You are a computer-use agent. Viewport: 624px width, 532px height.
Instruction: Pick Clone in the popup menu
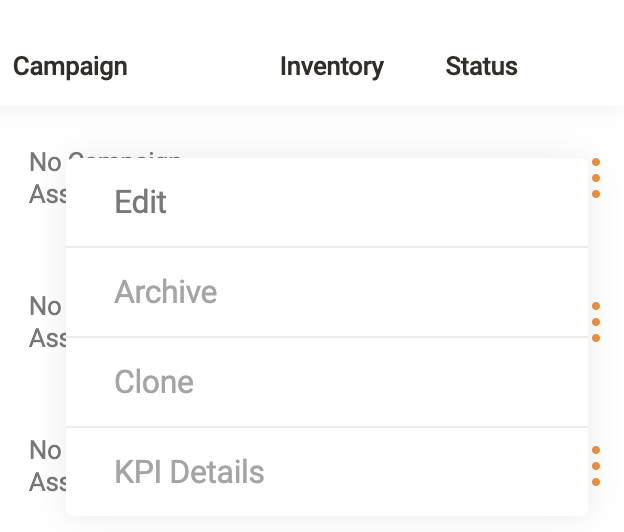point(154,382)
